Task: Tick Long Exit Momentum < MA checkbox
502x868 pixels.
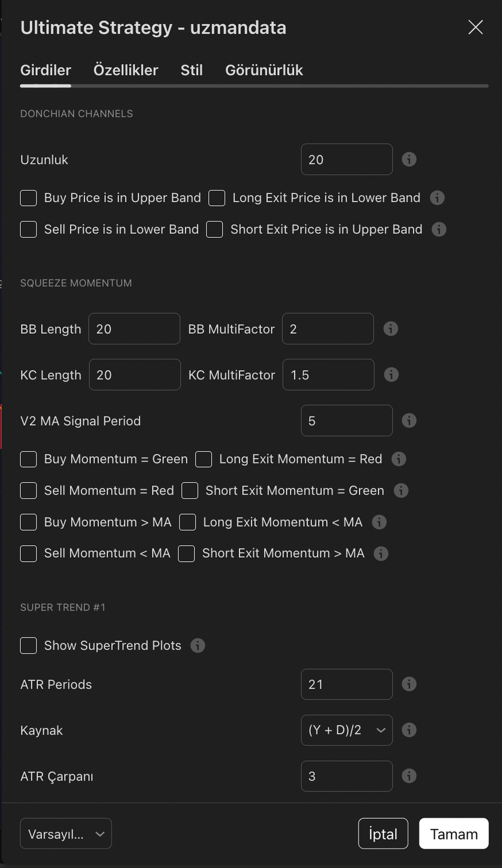Action: pos(188,522)
